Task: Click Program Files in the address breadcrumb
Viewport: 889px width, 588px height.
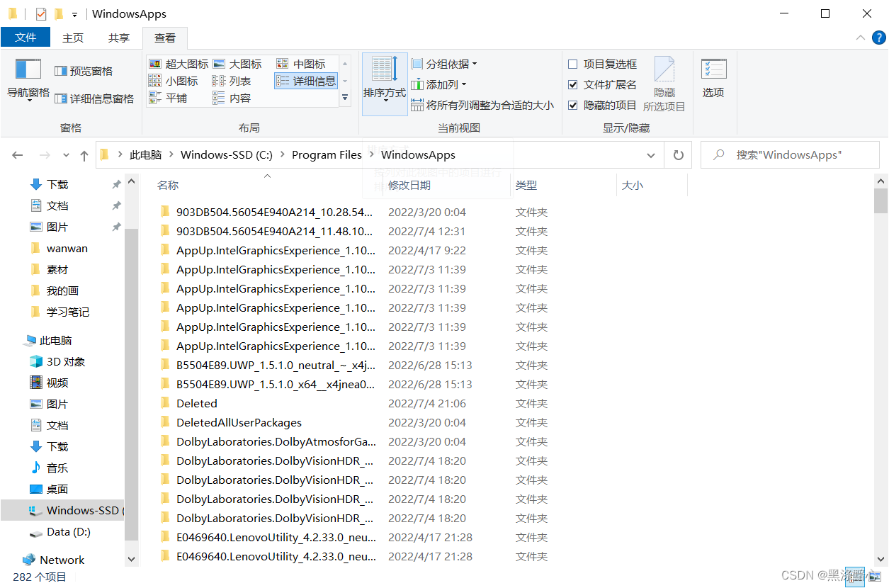Action: tap(327, 155)
